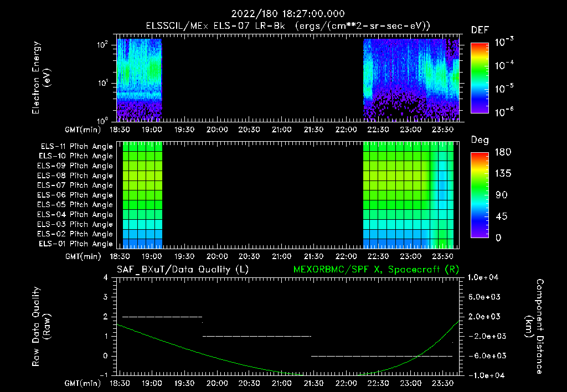Click the ELS-07 Pitch Angle row label
Viewport: 567px width, 392px height.
pyautogui.click(x=75, y=185)
